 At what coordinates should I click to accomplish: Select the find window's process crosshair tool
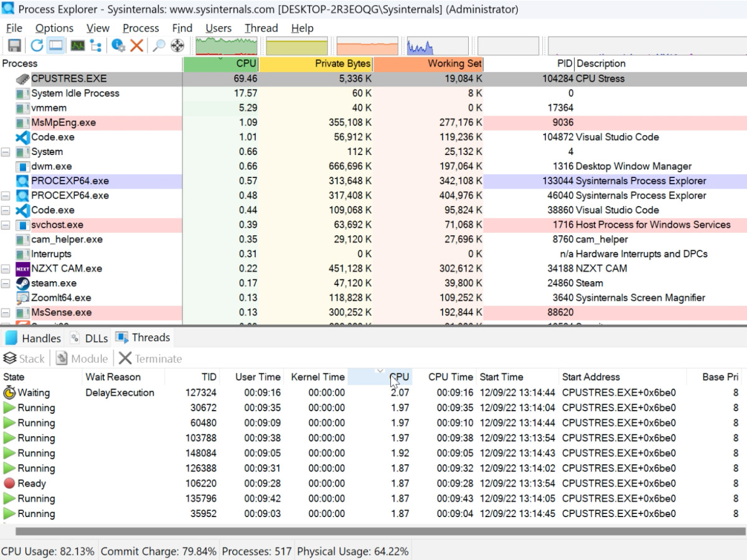(x=178, y=45)
